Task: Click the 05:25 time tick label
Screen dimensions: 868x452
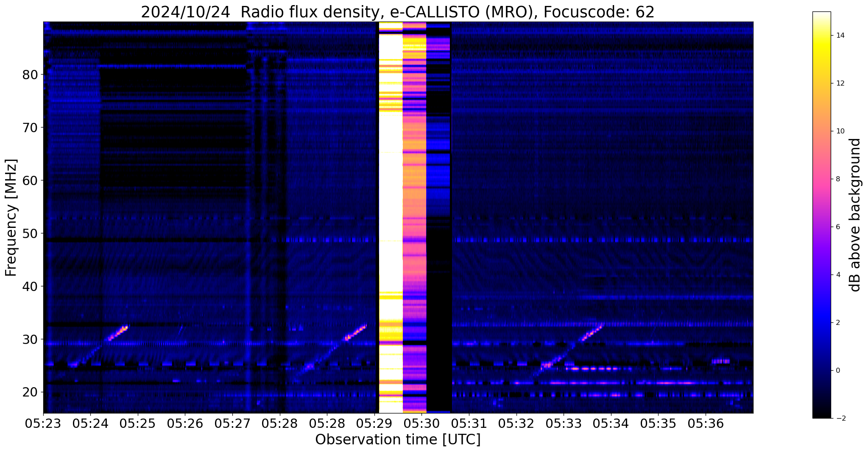Action: coord(138,424)
